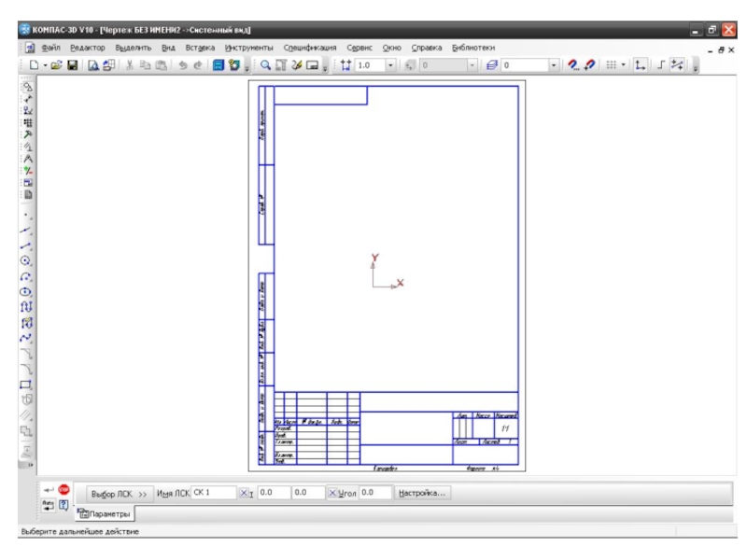
Task: Select the rectangle tool in the left toolbar
Action: coord(26,385)
